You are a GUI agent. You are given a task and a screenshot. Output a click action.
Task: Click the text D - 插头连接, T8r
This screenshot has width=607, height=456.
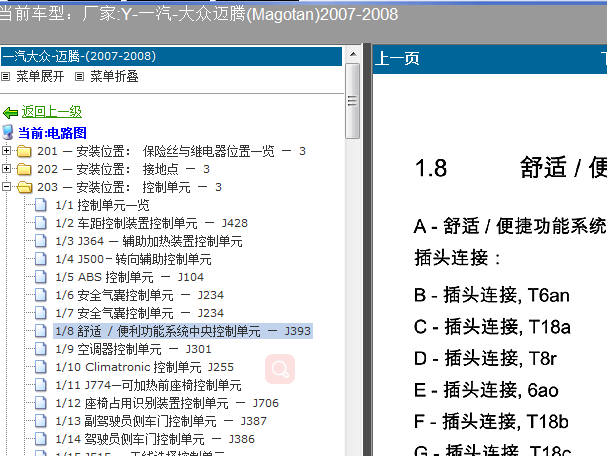[485, 358]
